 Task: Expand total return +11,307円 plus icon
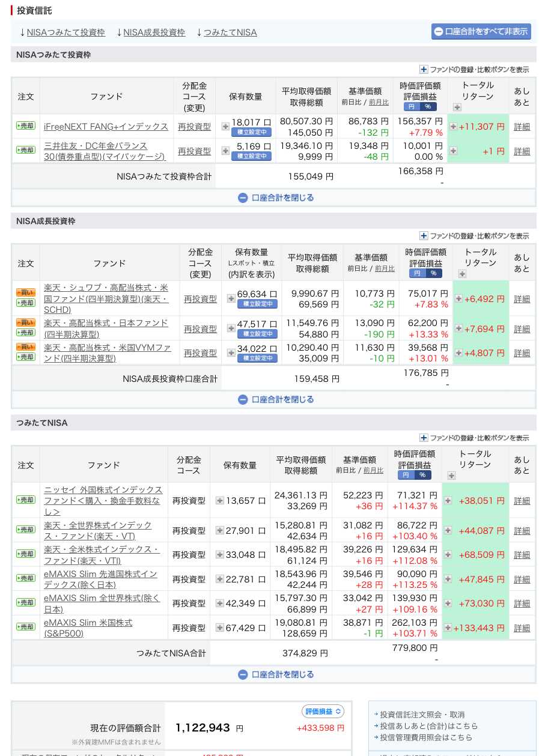click(453, 126)
